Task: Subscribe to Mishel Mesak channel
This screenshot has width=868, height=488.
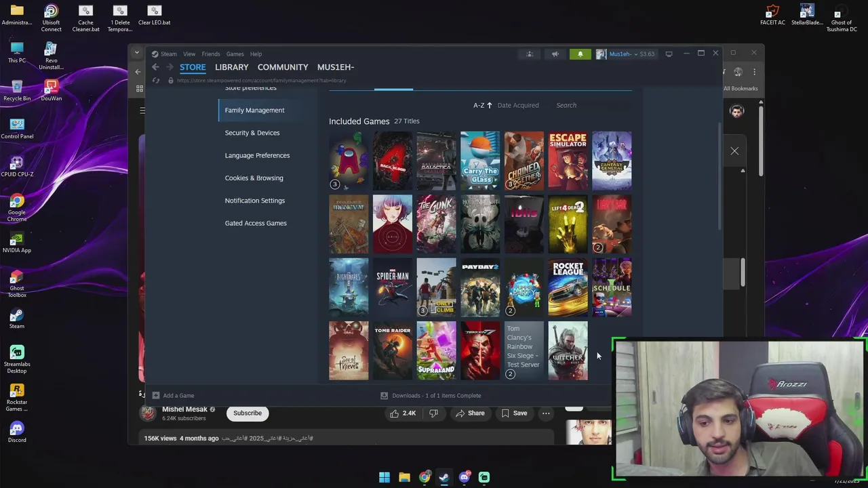Action: tap(248, 413)
